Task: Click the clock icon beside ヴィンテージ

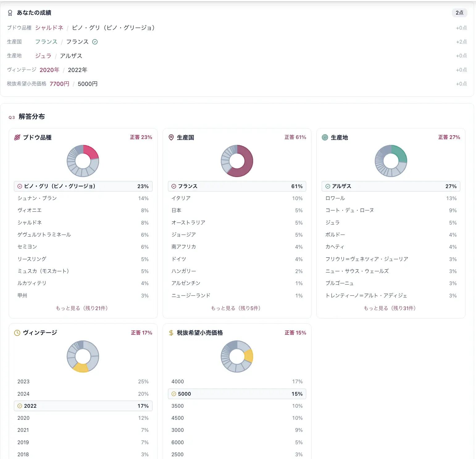Action: click(x=17, y=333)
